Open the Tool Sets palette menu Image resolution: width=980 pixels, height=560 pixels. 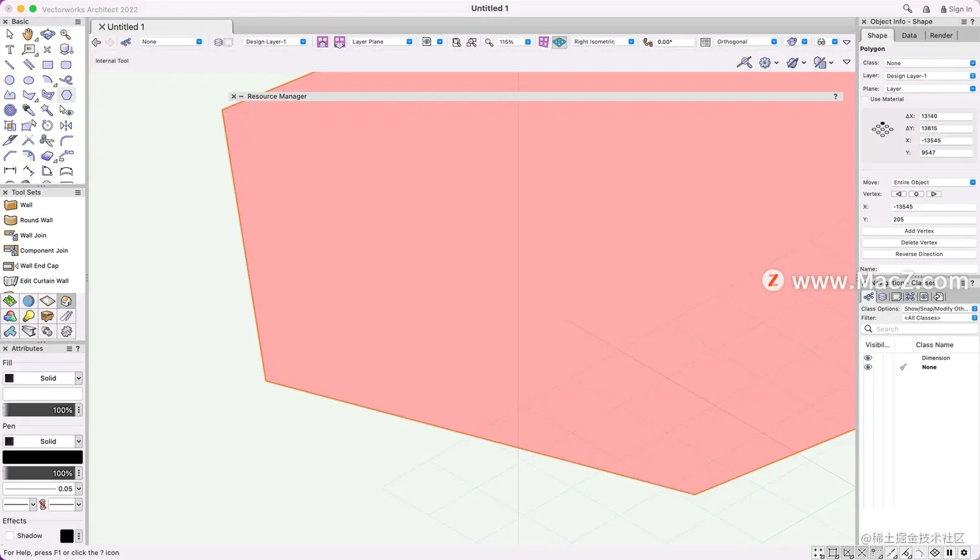coord(78,192)
